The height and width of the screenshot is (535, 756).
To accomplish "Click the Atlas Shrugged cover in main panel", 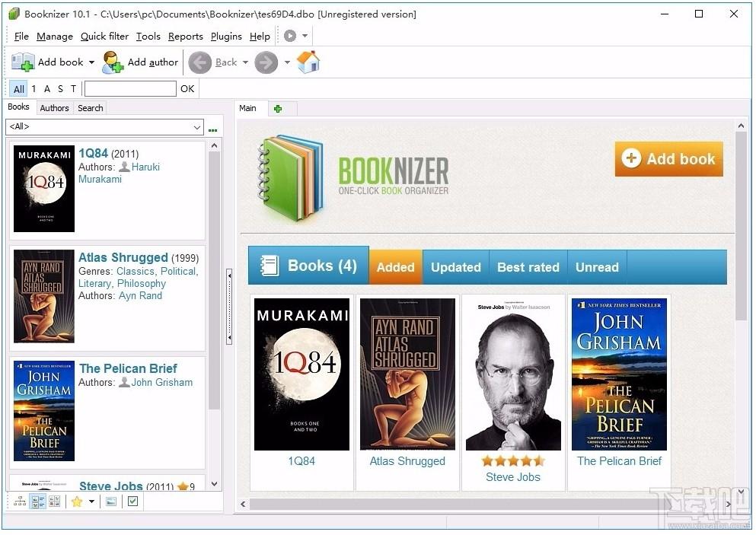I will (x=407, y=374).
